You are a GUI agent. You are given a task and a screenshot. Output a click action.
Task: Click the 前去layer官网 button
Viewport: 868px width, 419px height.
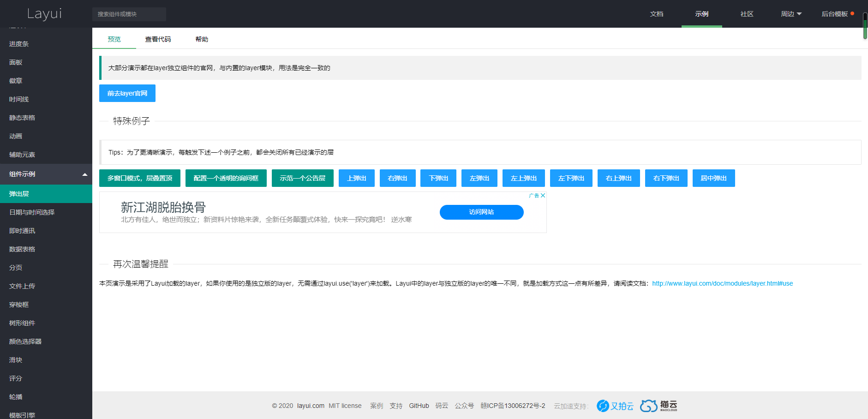coord(127,93)
